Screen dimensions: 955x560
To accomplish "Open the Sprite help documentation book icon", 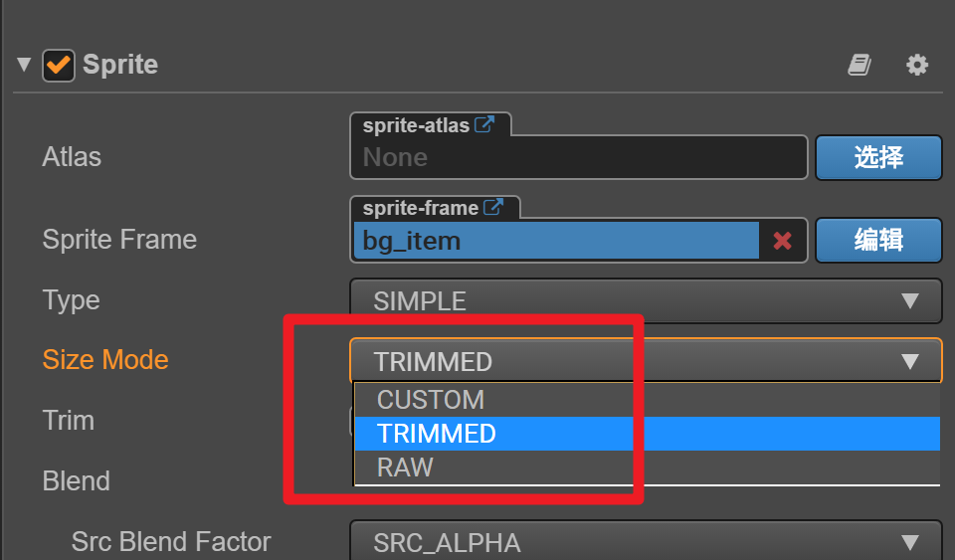I will pos(859,66).
